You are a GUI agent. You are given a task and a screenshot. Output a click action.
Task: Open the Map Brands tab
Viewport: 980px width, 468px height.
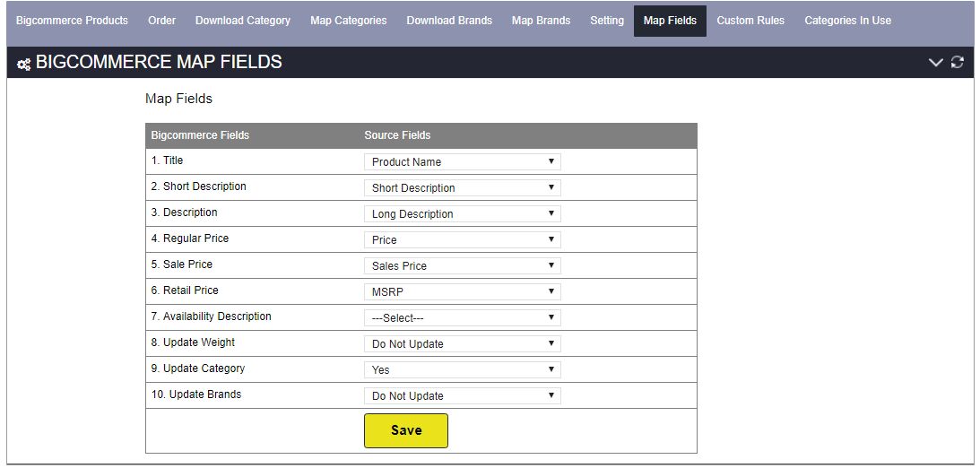(542, 21)
